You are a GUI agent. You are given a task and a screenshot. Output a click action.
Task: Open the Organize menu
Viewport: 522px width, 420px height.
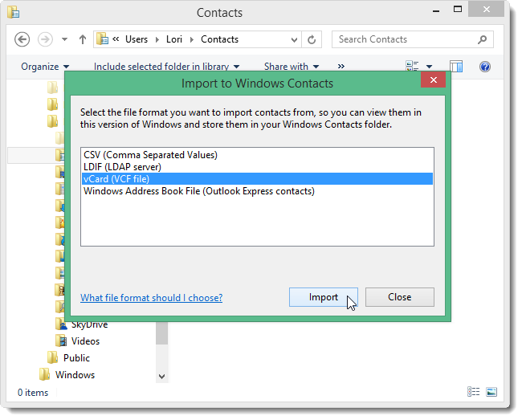(45, 67)
